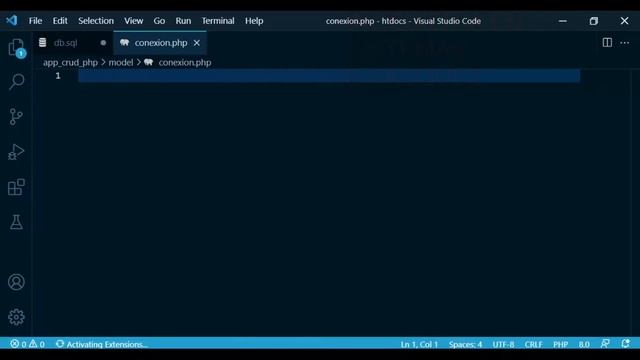This screenshot has height=360, width=640.
Task: Open the File menu
Action: point(36,21)
